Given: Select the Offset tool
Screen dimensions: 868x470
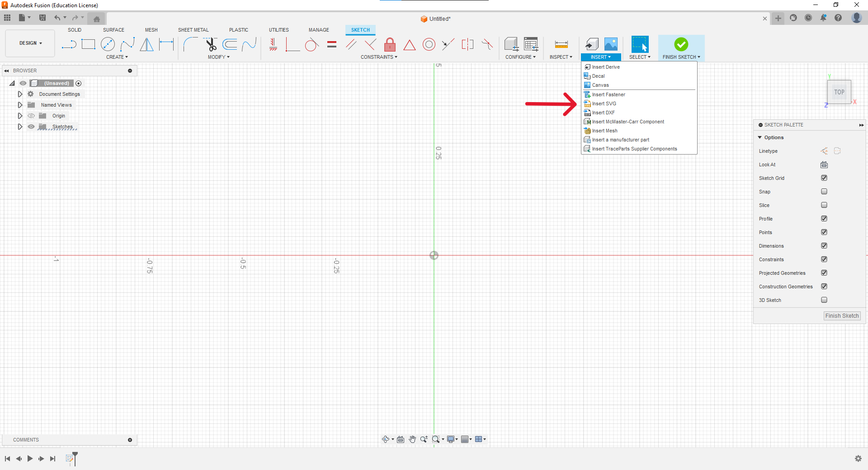Looking at the screenshot, I should [x=230, y=44].
